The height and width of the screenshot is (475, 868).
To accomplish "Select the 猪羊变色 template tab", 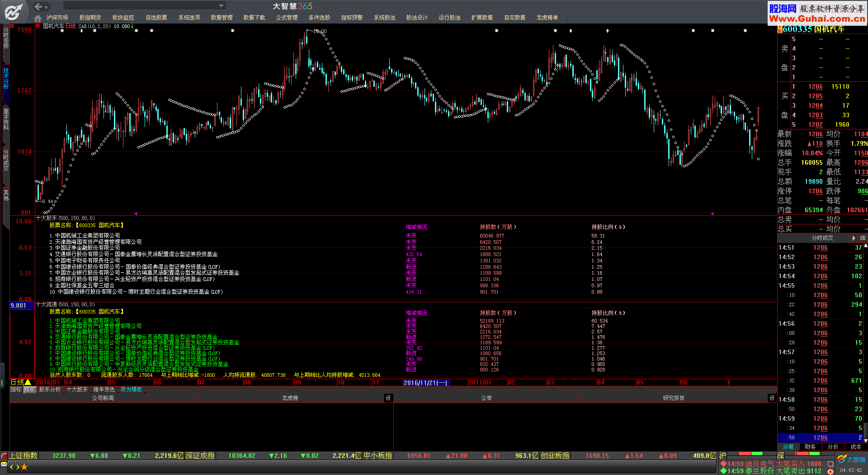I will (x=104, y=389).
